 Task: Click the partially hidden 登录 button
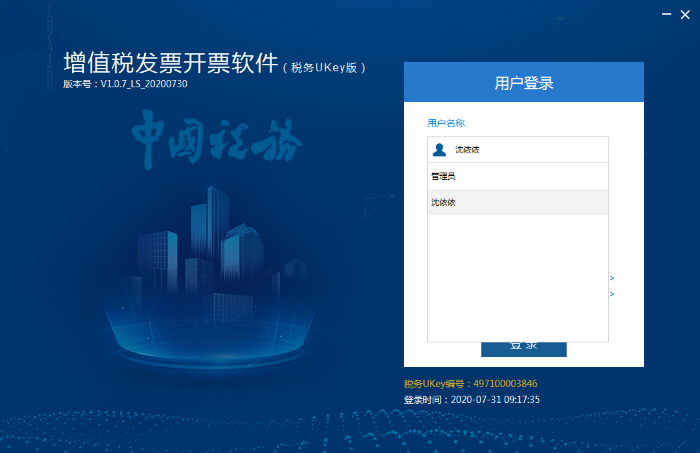tap(524, 349)
